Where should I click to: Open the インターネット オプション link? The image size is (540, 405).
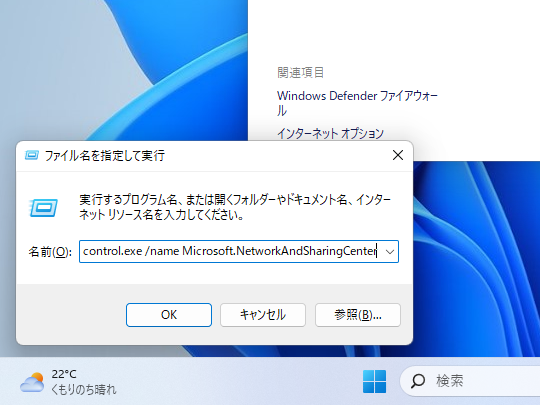(x=330, y=133)
